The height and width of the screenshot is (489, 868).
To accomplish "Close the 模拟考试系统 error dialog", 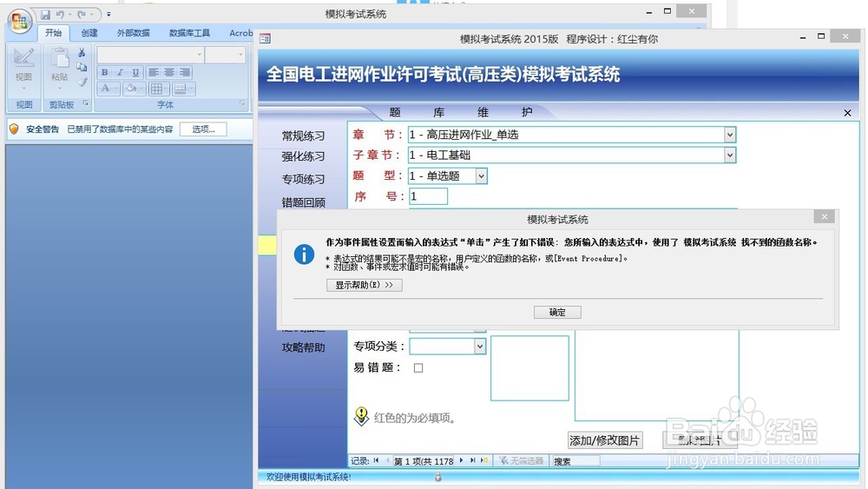I will point(825,216).
